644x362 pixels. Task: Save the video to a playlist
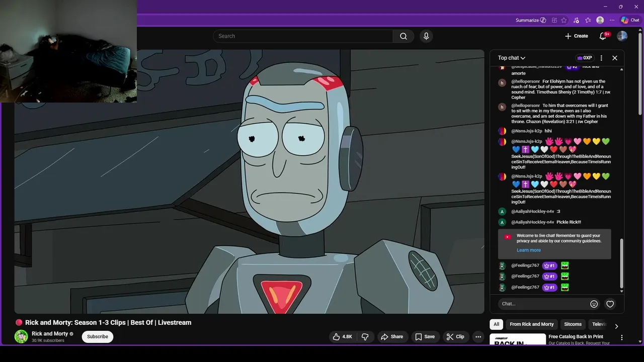(425, 337)
